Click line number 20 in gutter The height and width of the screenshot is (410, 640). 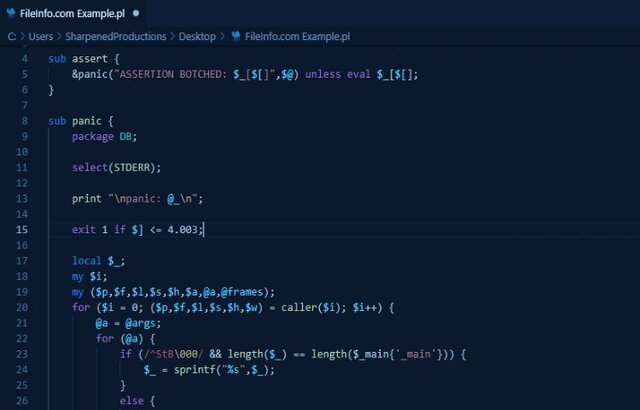point(22,308)
